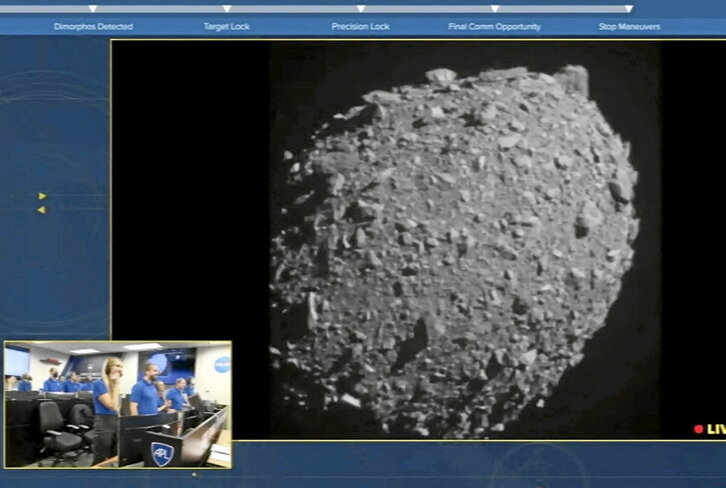Click the NASA logo in control room
Viewport: 726px width, 488px height.
[222, 365]
